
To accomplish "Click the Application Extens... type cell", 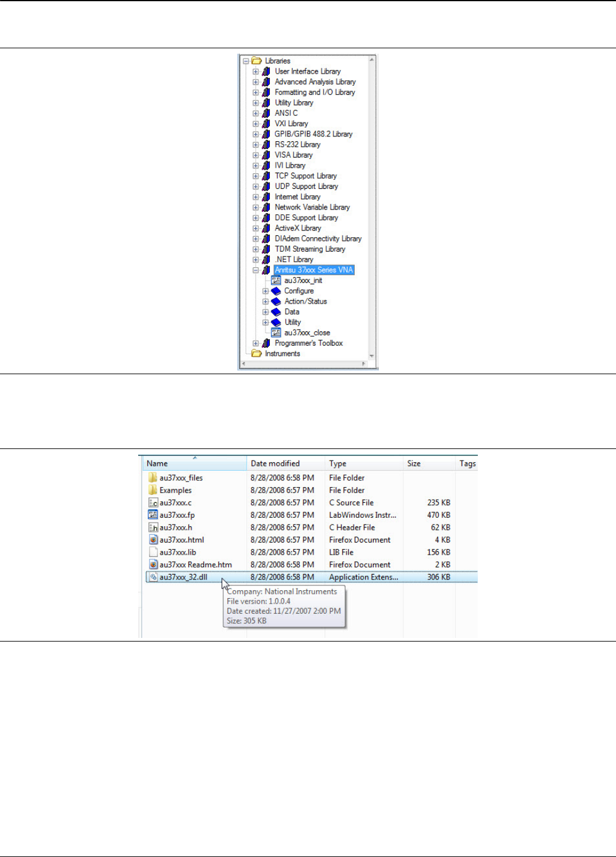I will (x=363, y=577).
